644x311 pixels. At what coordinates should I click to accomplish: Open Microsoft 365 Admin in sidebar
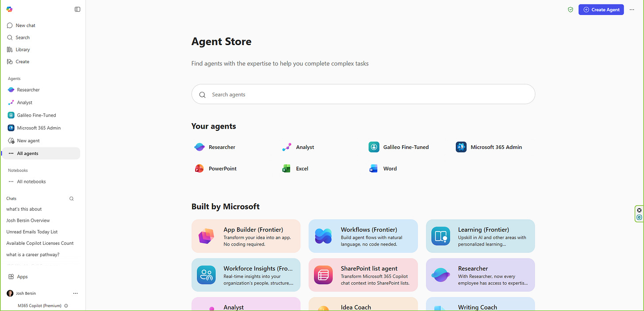point(34,128)
